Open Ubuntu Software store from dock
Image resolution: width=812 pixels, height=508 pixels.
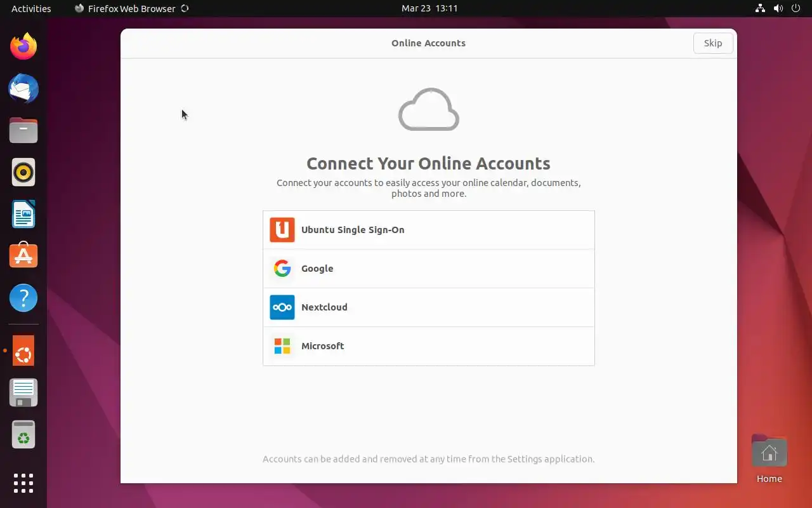click(x=23, y=256)
